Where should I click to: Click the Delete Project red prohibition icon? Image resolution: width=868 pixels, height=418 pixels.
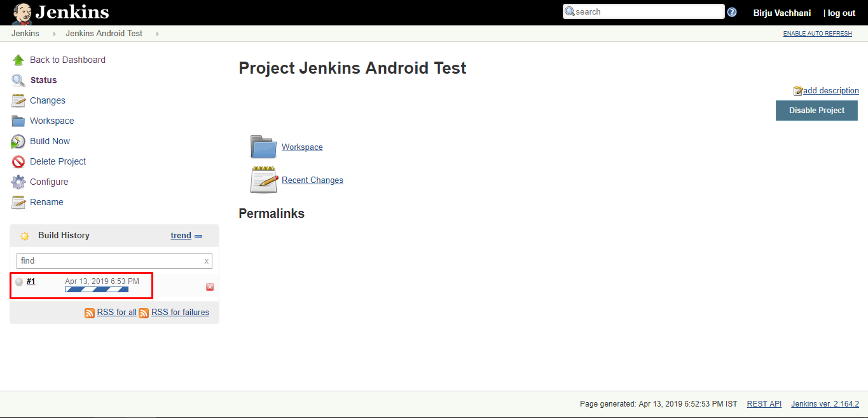pos(19,161)
